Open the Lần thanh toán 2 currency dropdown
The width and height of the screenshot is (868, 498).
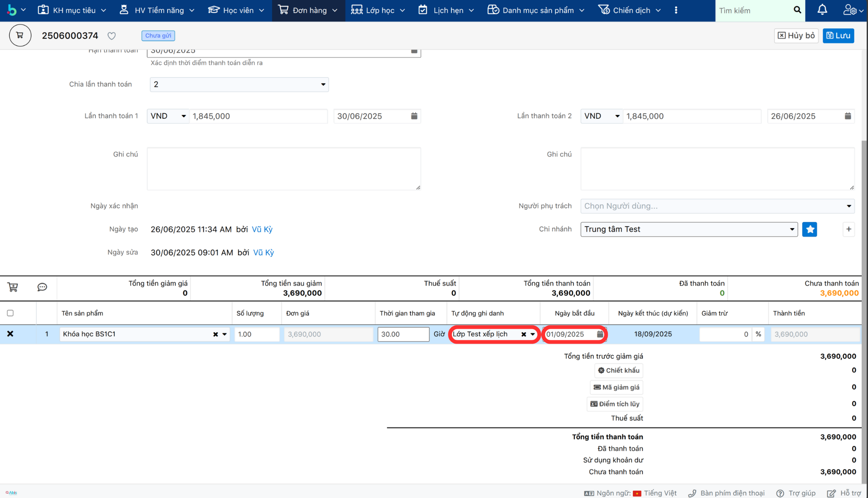[601, 116]
